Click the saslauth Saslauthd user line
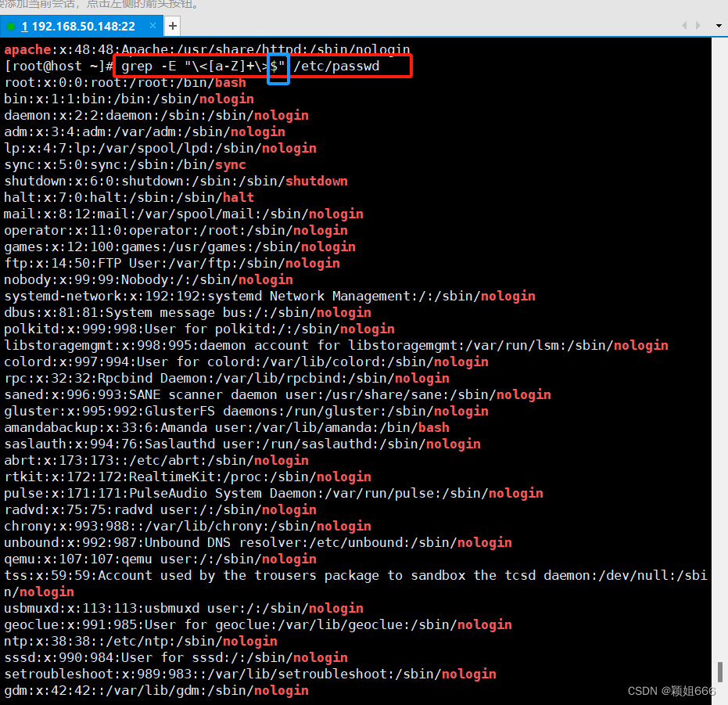 pos(242,444)
